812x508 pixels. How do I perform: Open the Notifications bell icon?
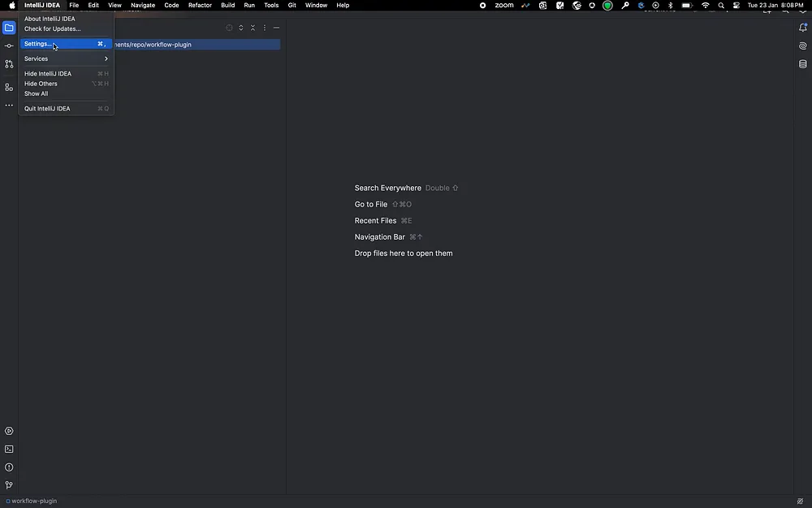click(x=803, y=28)
